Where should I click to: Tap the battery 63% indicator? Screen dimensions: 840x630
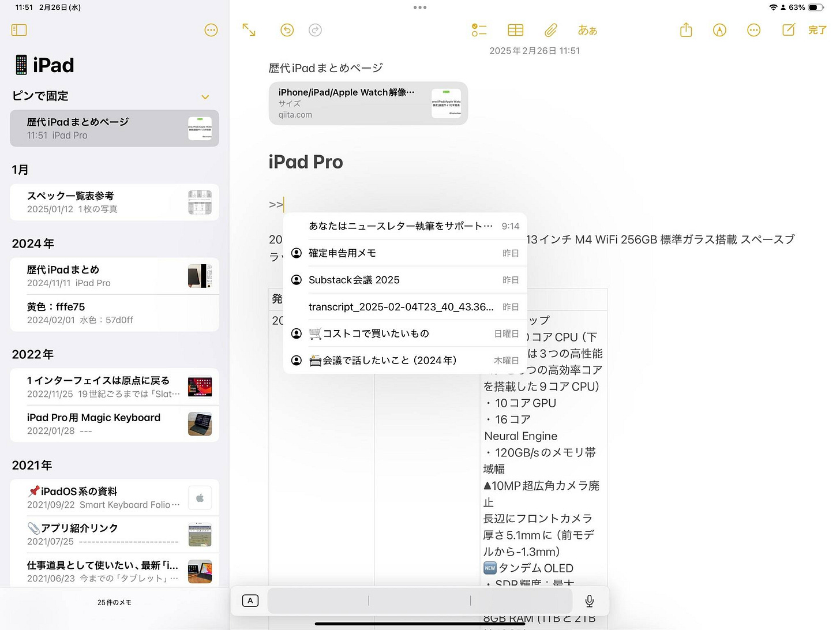coord(806,7)
